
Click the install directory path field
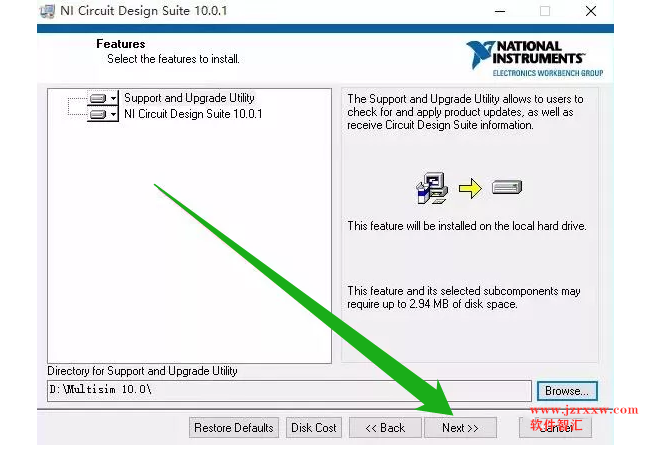click(x=289, y=390)
